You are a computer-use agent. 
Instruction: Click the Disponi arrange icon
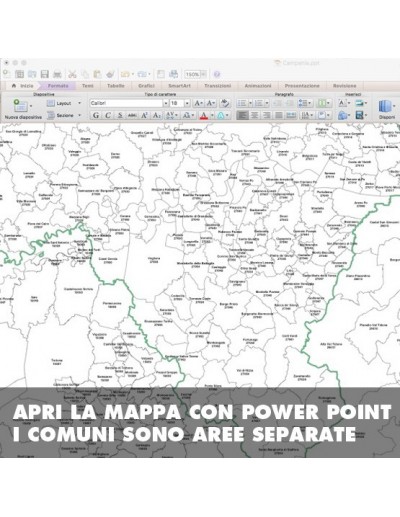[384, 106]
